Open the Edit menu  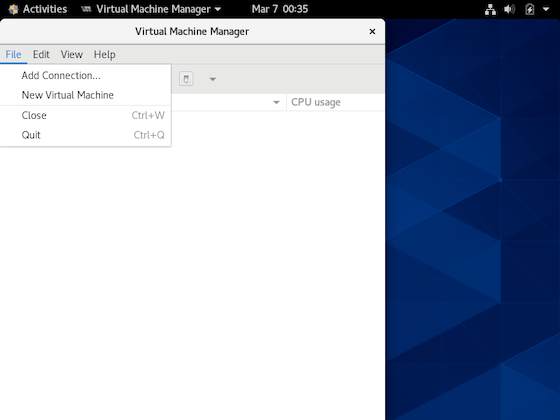pyautogui.click(x=41, y=55)
